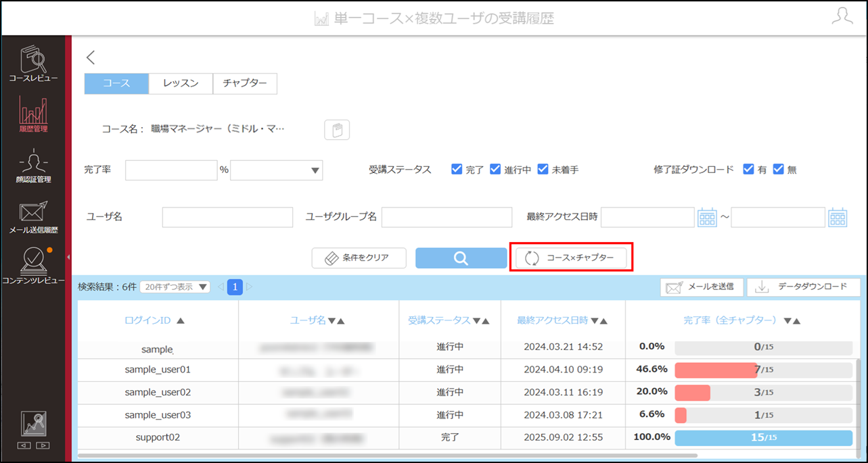Go to previous results page arrow

(x=221, y=287)
